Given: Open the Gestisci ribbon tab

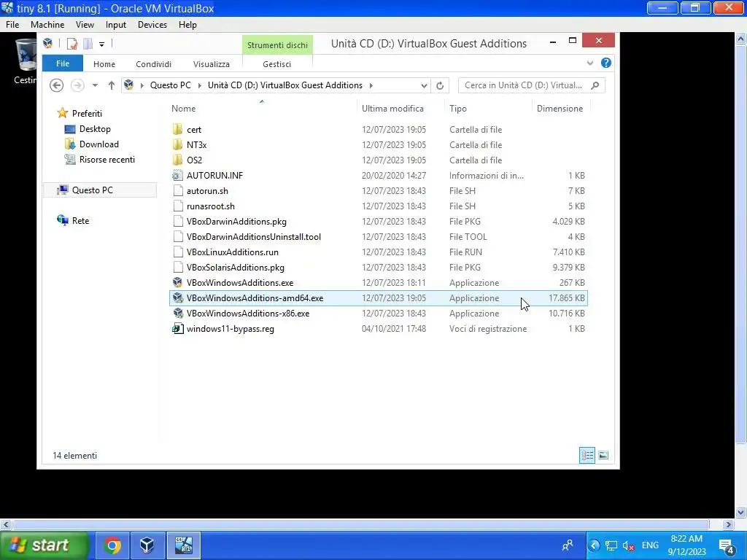Looking at the screenshot, I should pyautogui.click(x=276, y=64).
